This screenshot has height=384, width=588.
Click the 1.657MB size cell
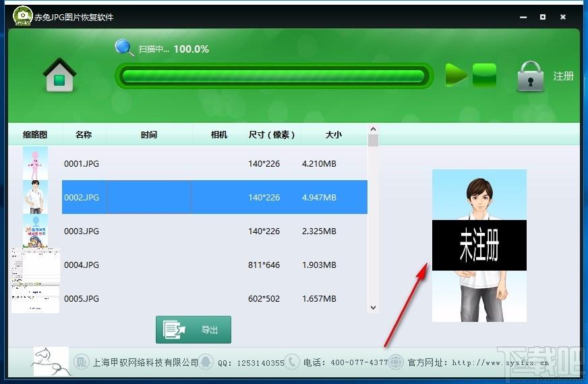click(x=319, y=299)
